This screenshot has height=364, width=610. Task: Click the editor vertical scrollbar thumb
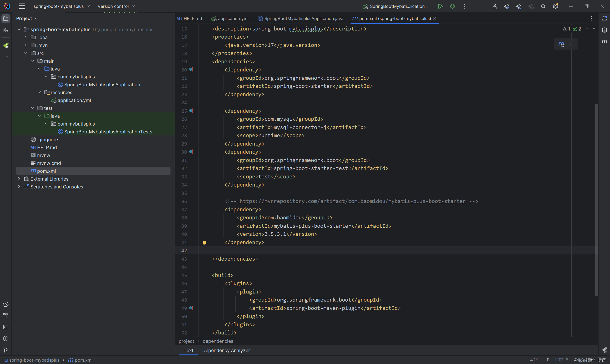[x=596, y=200]
